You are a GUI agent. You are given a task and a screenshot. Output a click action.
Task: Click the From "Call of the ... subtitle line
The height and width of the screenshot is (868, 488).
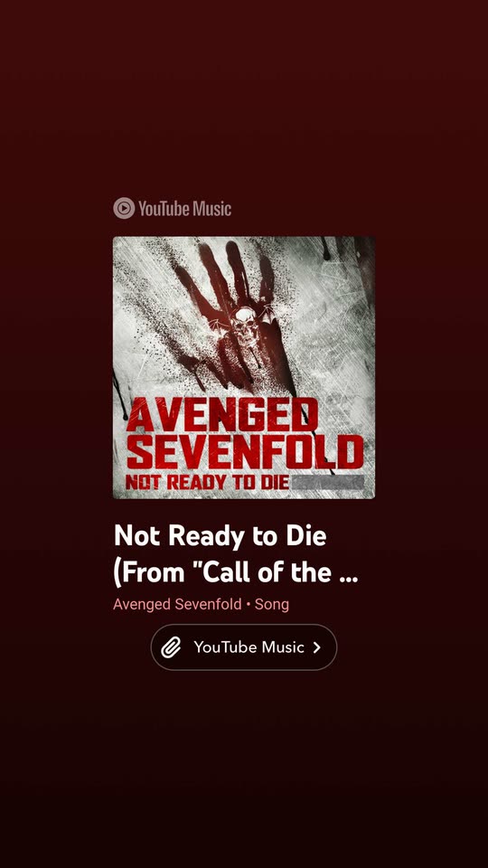[236, 572]
